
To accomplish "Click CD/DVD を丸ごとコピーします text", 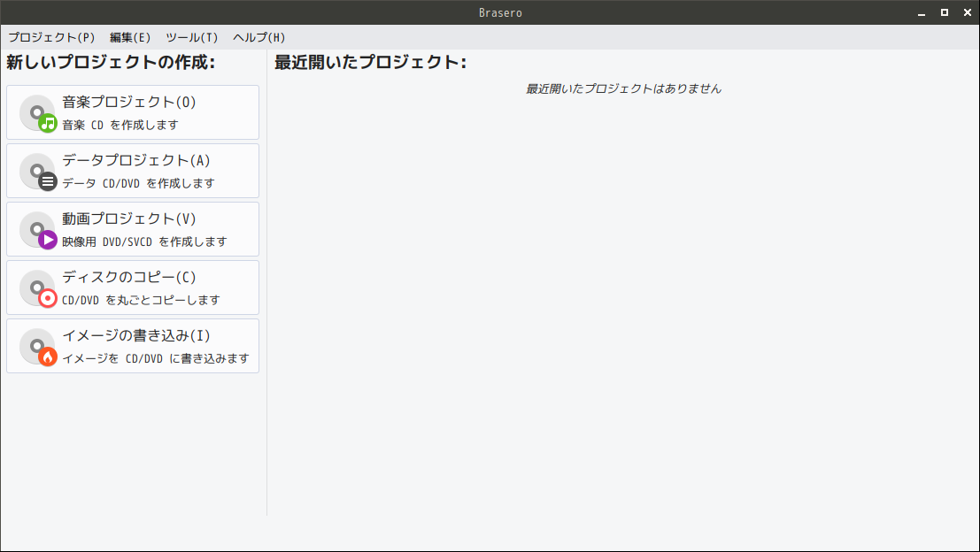I will [142, 301].
